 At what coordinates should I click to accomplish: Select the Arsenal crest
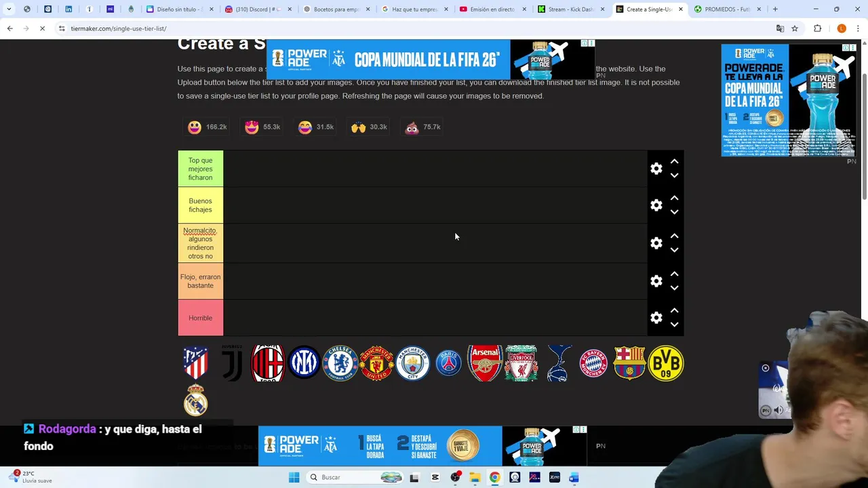tap(485, 363)
